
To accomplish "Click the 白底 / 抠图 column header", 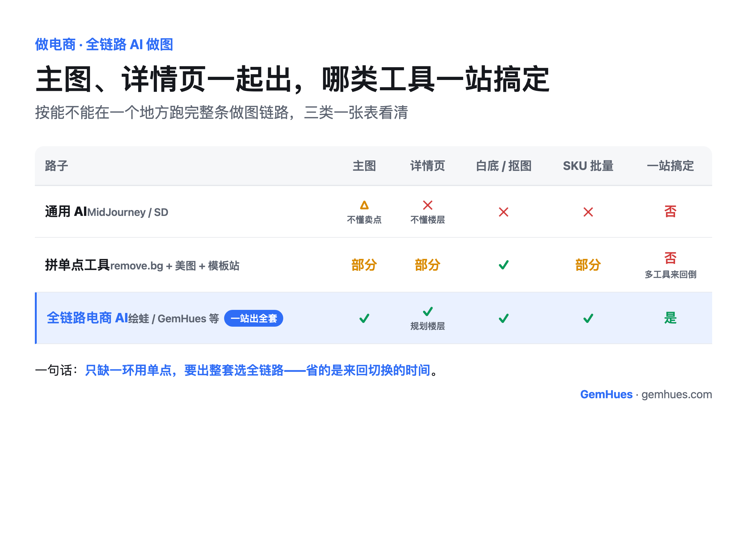I will [504, 166].
